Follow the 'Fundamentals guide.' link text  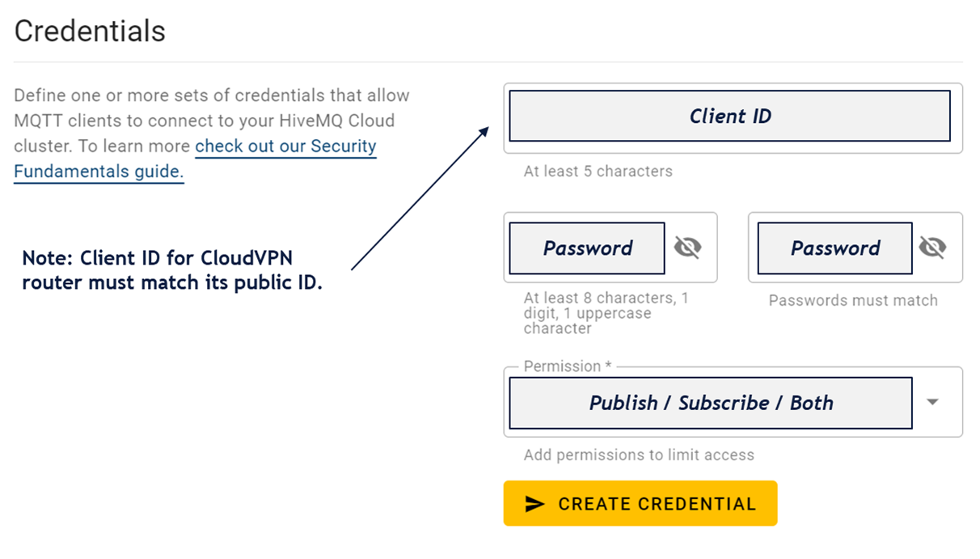click(x=99, y=172)
